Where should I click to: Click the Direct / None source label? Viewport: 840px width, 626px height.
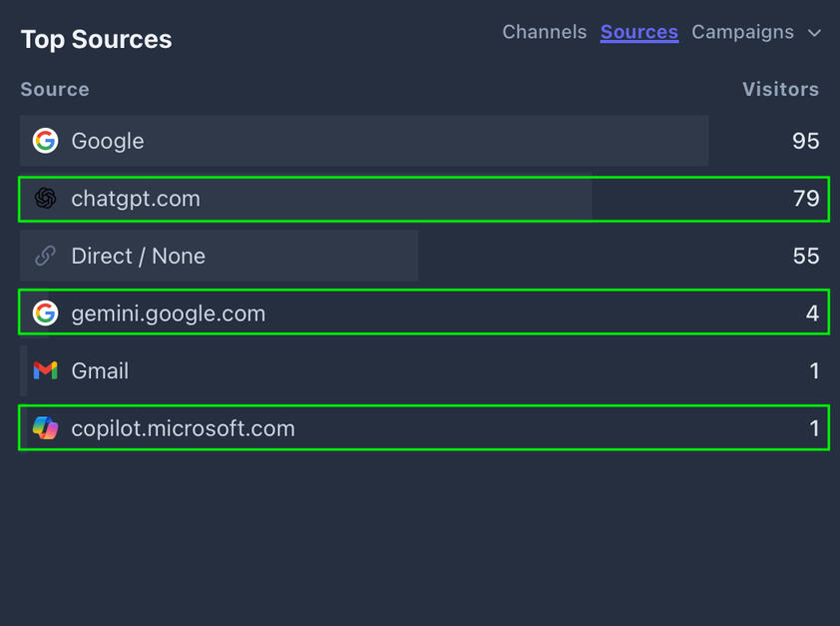click(x=138, y=256)
